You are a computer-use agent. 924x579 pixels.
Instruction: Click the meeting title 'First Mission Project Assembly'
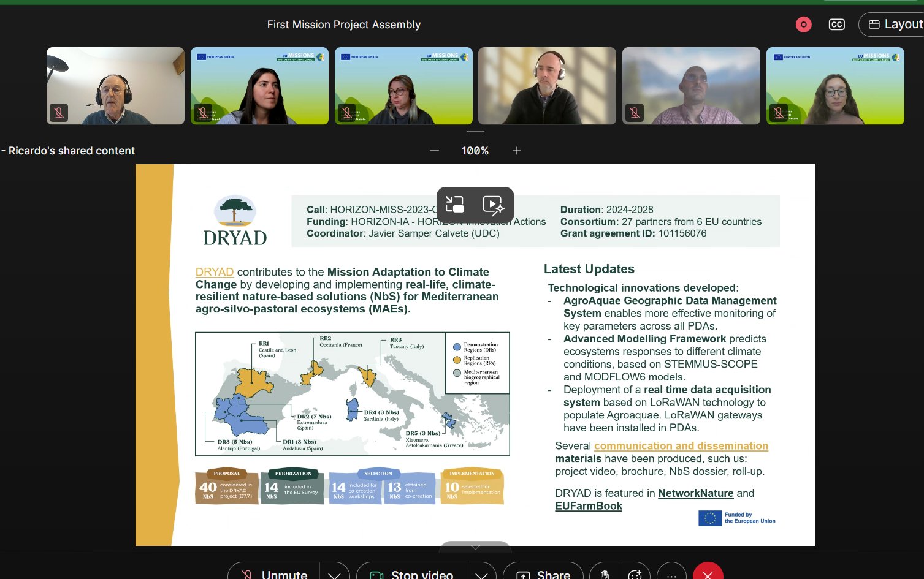tap(344, 25)
